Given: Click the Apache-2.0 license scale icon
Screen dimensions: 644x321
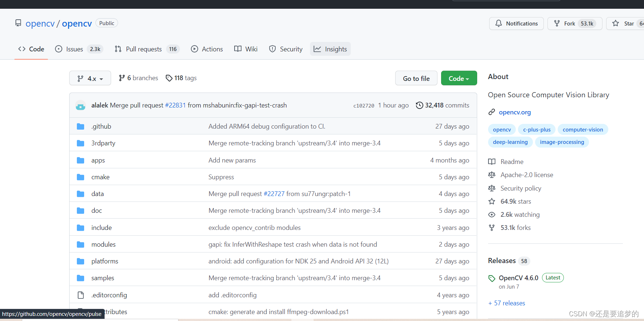Looking at the screenshot, I should (492, 175).
